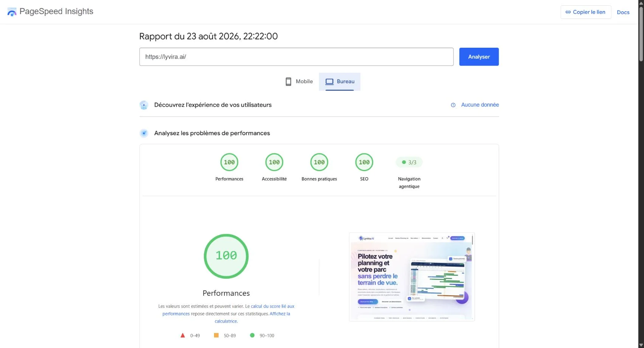Screen dimensions: 644x348
Task: Click the large Performances heading under gauge
Action: (226, 293)
